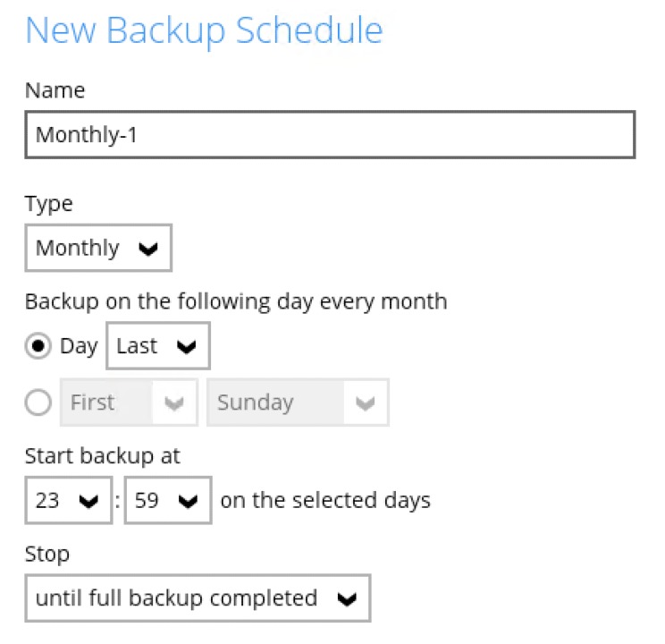Click the "Day" label beside the radio button
665x644 pixels.
coord(79,347)
